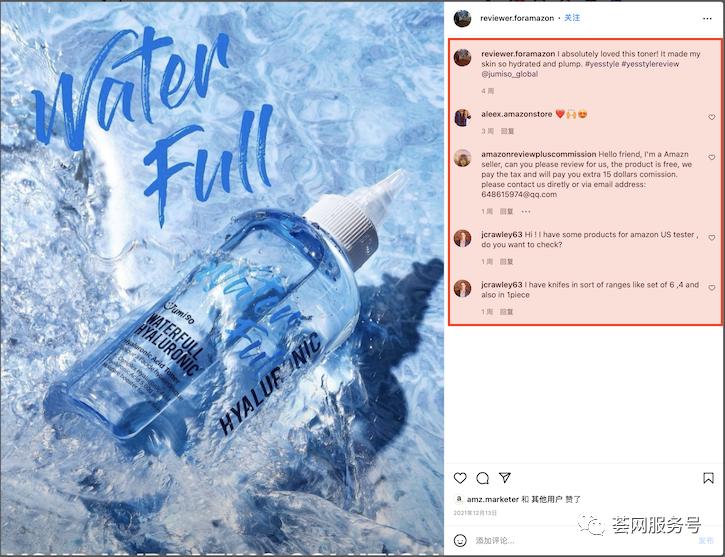
Task: Open the aleex.amazonstore profile picture
Action: 462,117
